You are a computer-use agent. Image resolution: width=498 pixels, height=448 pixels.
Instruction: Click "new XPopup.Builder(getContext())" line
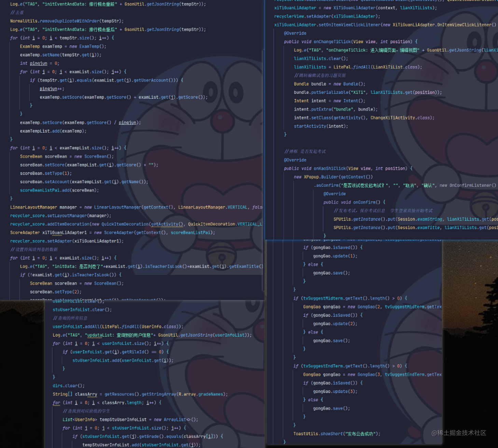[333, 177]
